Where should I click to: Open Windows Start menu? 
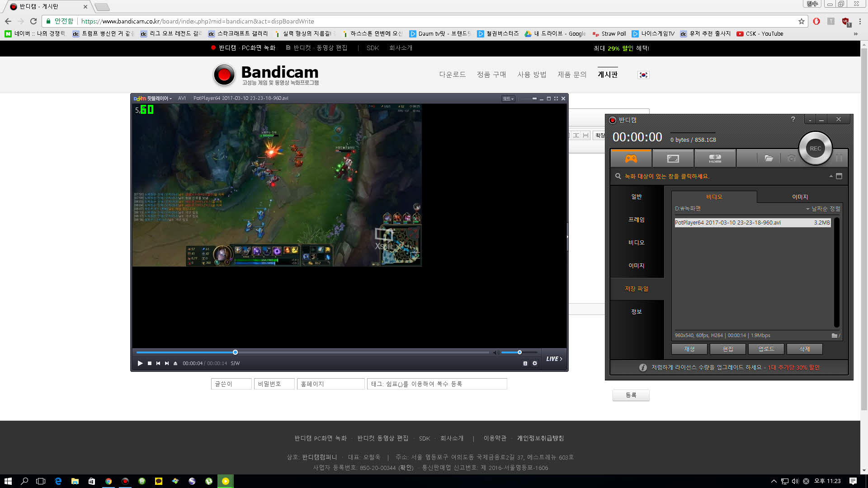tap(8, 481)
